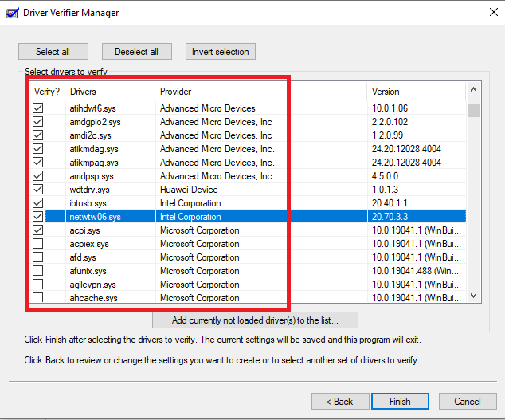The width and height of the screenshot is (505, 420).
Task: Sort by the Version column header
Action: click(x=416, y=92)
